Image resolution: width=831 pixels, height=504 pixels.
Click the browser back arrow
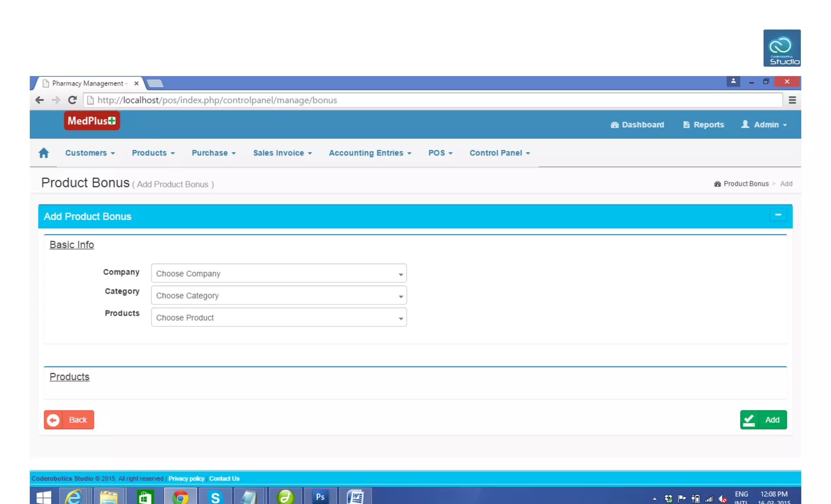(x=39, y=100)
